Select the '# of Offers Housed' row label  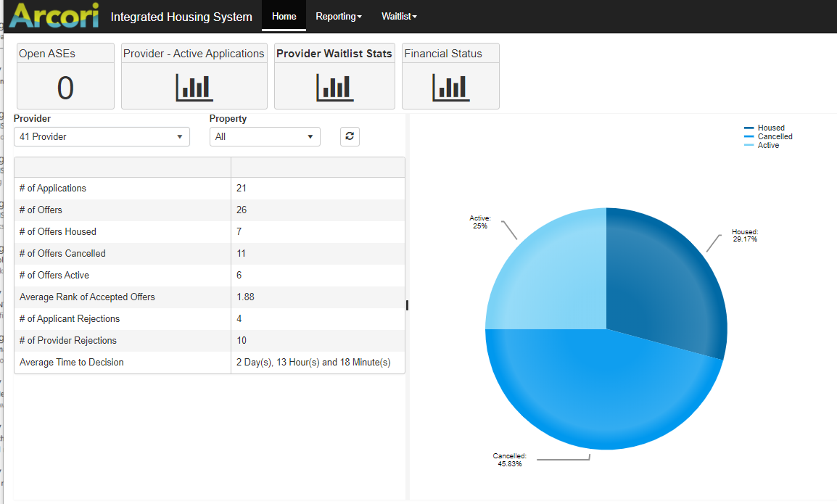pyautogui.click(x=57, y=232)
